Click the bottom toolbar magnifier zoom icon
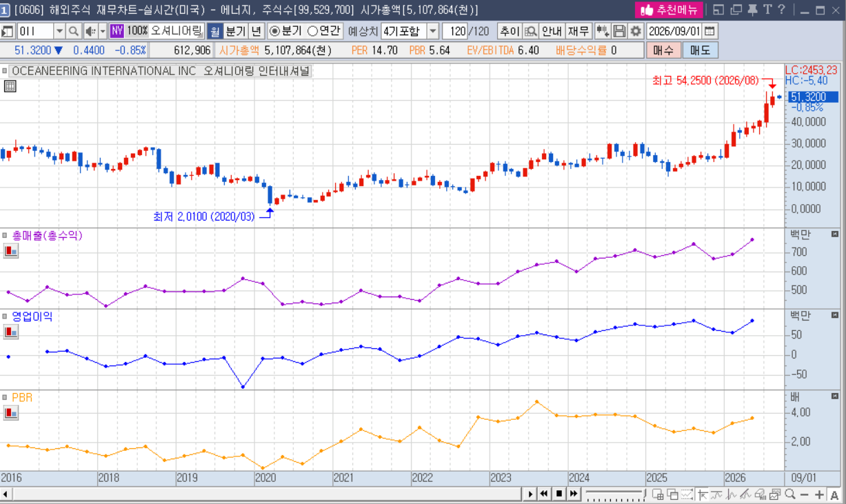 click(790, 494)
